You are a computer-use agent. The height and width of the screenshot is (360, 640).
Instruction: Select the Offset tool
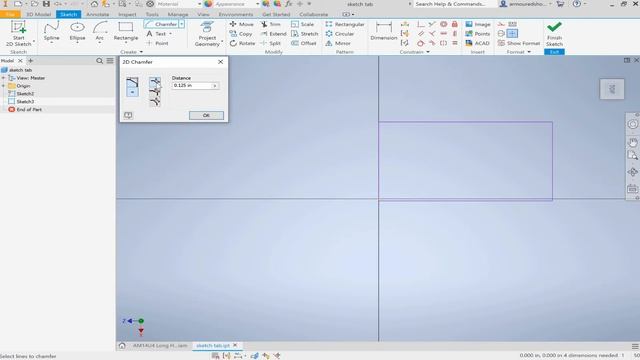point(304,43)
